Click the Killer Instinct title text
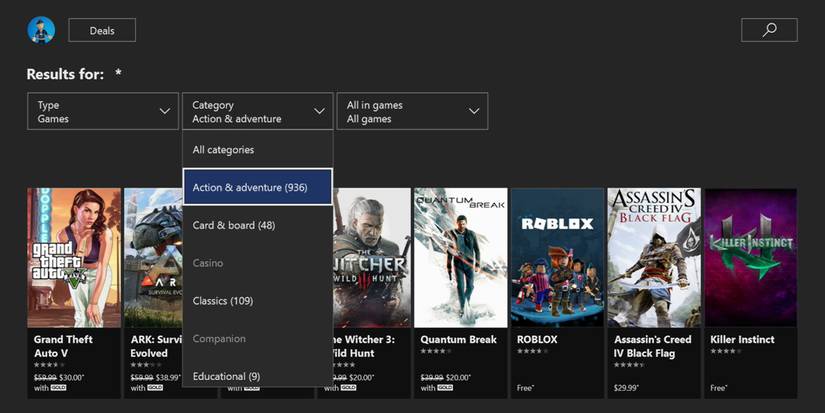This screenshot has width=825, height=413. click(x=742, y=340)
